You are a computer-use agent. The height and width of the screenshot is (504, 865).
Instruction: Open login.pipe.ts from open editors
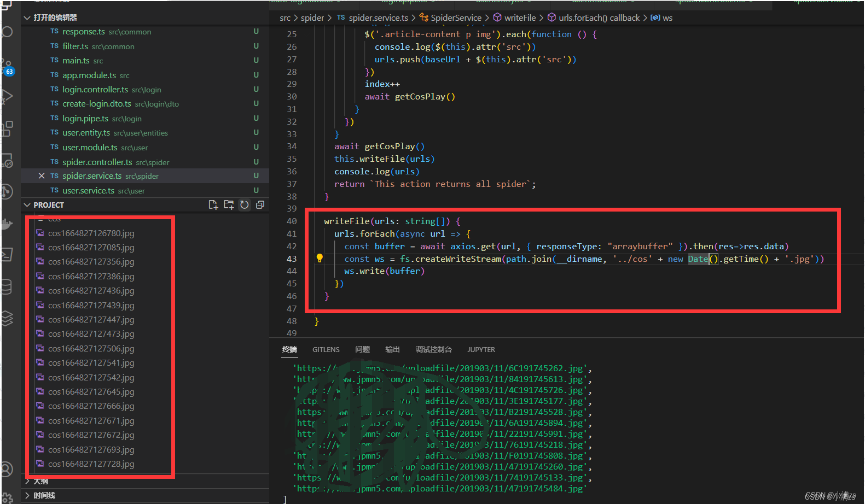[x=145, y=118]
